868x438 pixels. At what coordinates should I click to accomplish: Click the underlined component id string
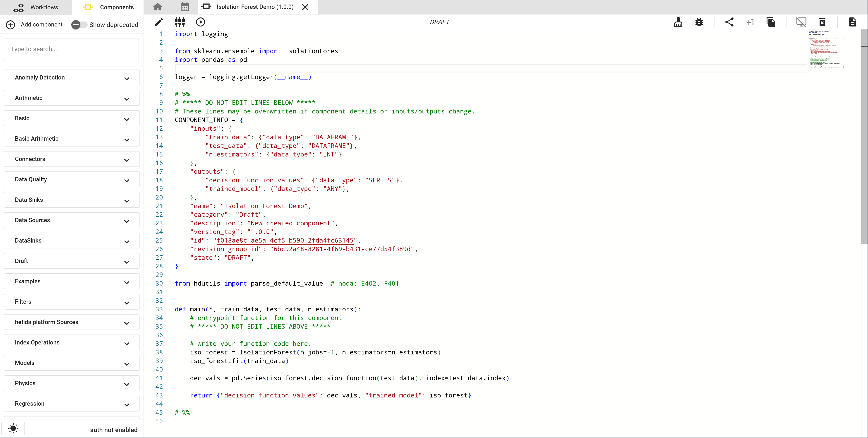click(285, 241)
